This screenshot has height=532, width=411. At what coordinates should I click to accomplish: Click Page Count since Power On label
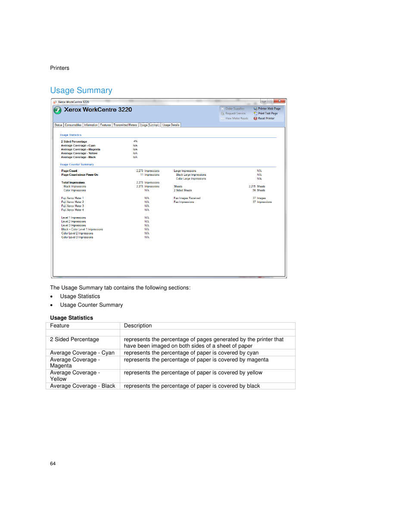click(80, 174)
